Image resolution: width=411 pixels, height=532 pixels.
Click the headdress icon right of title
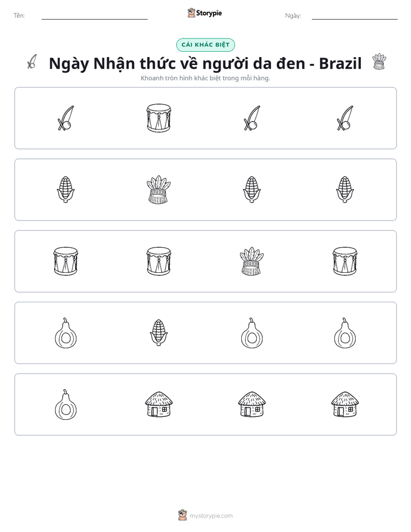point(379,62)
